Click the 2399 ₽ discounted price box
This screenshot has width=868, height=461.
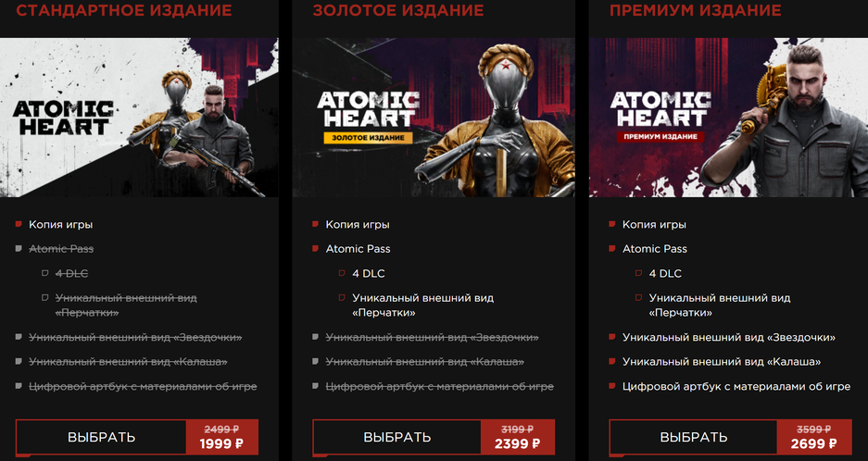pos(518,437)
